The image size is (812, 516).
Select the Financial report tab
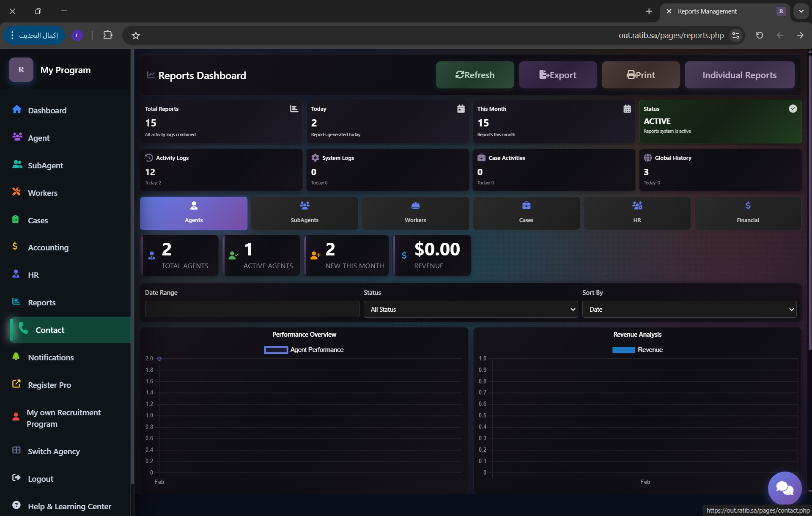tap(747, 213)
